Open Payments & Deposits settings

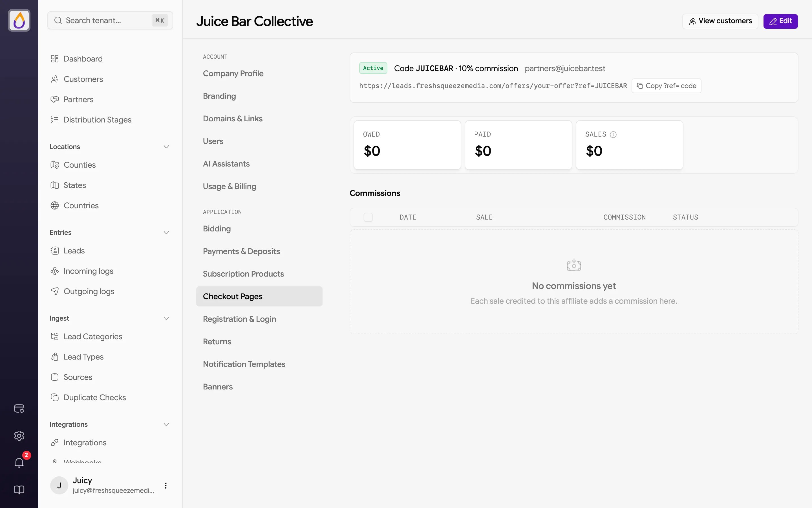[x=259, y=251]
